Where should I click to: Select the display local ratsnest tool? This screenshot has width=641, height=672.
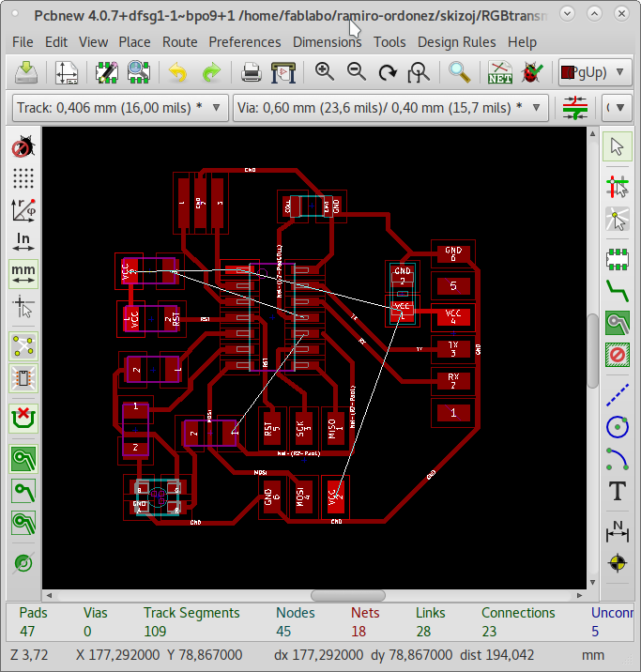618,219
